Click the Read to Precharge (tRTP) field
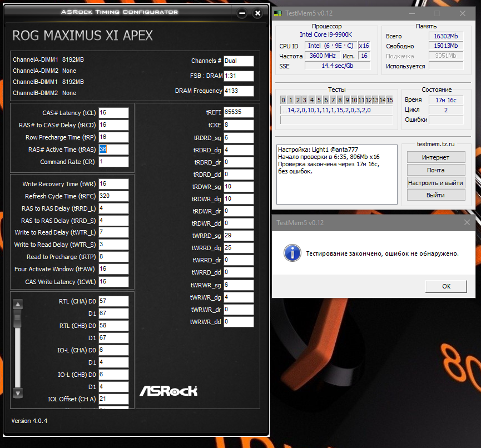This screenshot has height=448, width=481. coord(113,257)
